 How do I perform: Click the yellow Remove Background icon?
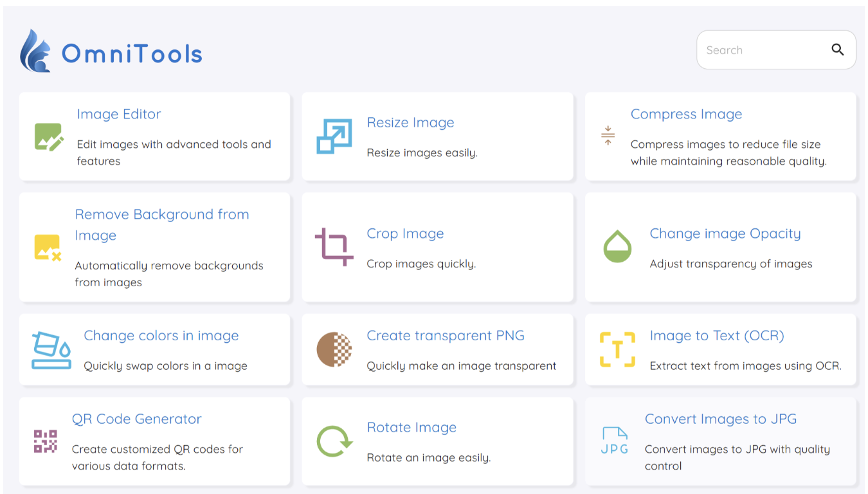(x=48, y=248)
